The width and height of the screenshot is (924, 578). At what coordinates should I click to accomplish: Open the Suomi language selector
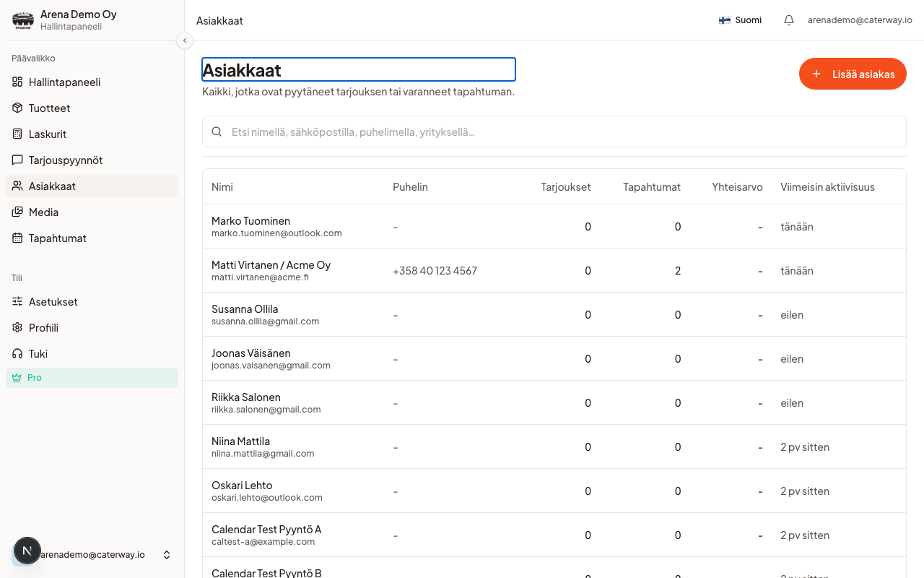coord(740,20)
